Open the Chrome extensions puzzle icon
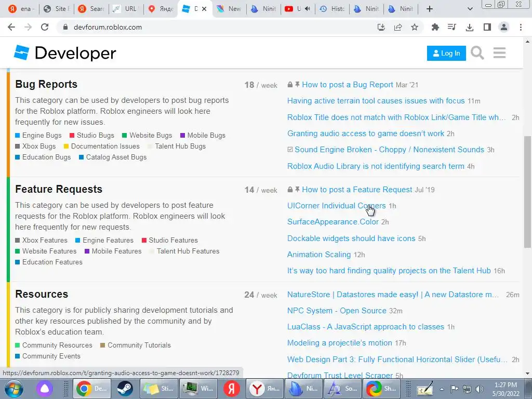The image size is (532, 399). (435, 27)
